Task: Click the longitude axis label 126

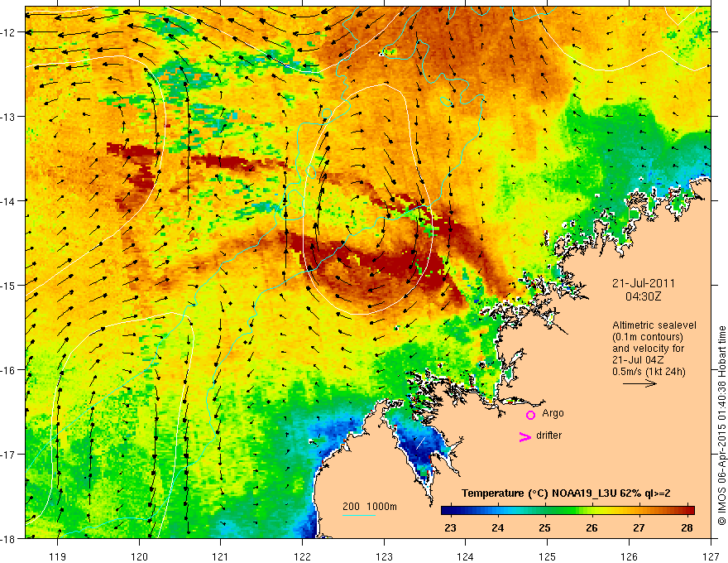Action: click(x=629, y=556)
